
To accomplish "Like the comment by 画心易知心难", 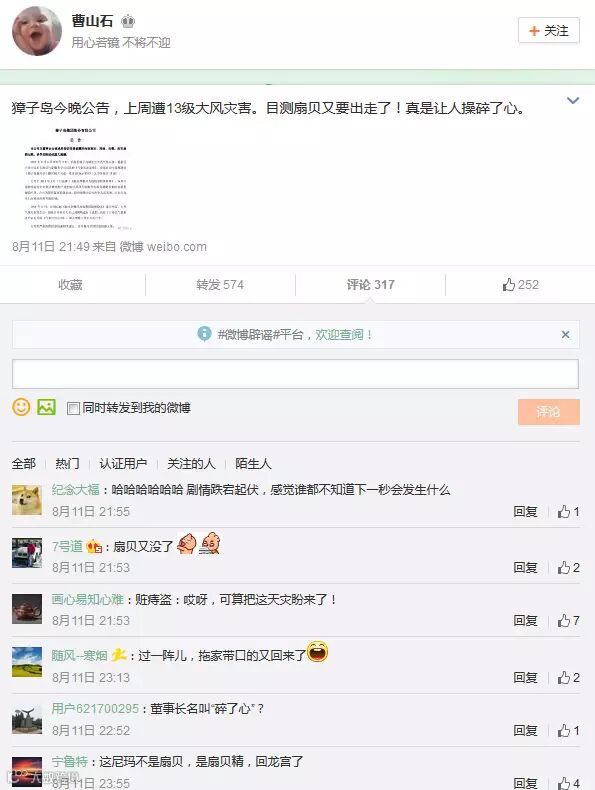I will click(x=568, y=621).
